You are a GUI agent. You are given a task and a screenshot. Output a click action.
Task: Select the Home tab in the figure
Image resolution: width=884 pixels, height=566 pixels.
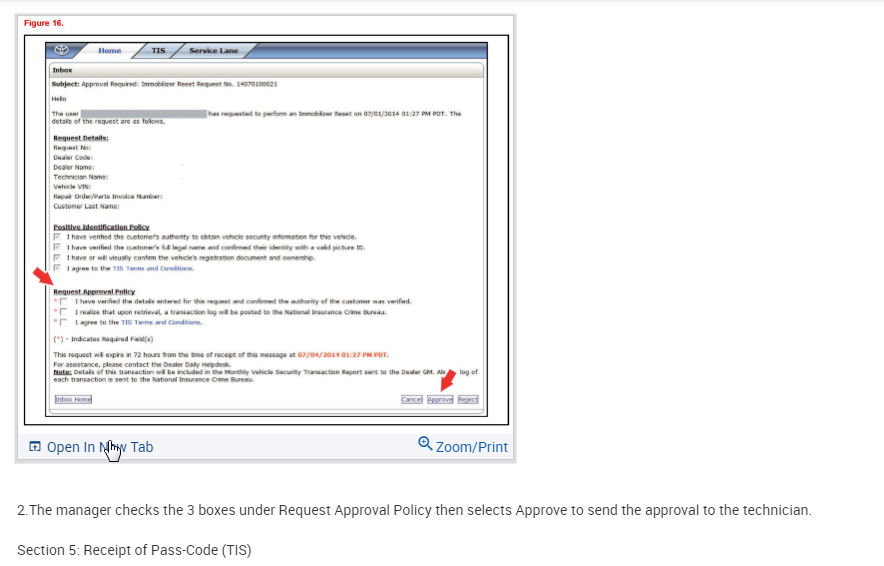coord(109,51)
